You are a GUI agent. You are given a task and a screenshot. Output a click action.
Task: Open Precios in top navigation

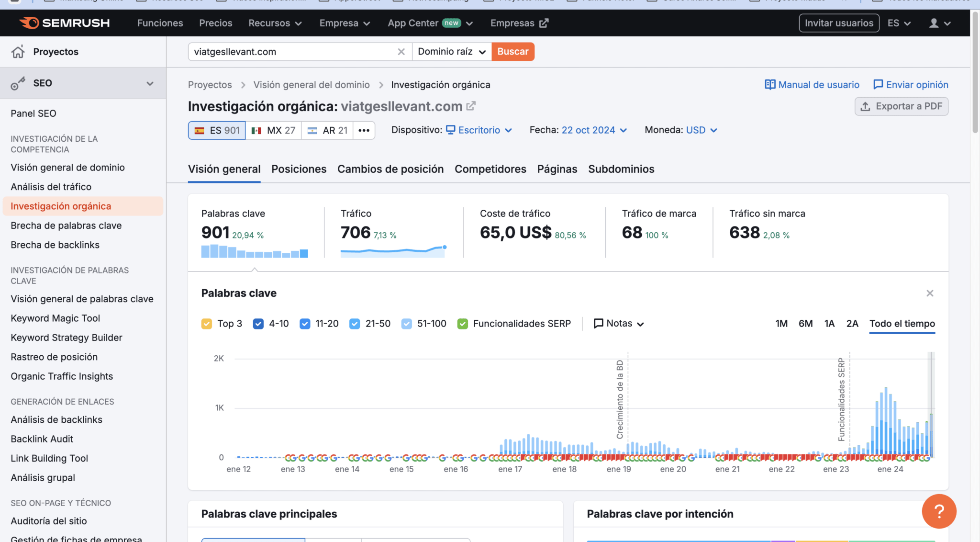click(216, 23)
